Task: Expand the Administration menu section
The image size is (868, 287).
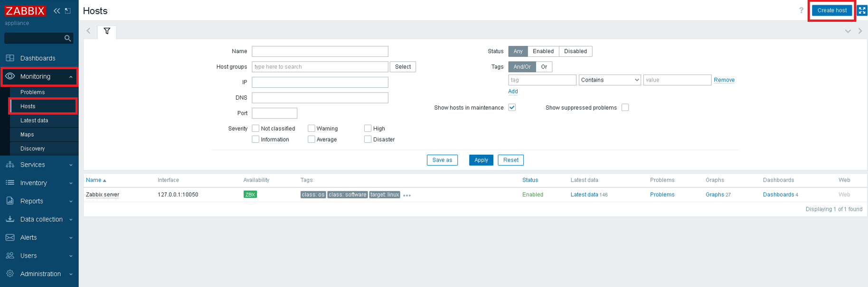Action: [71, 274]
